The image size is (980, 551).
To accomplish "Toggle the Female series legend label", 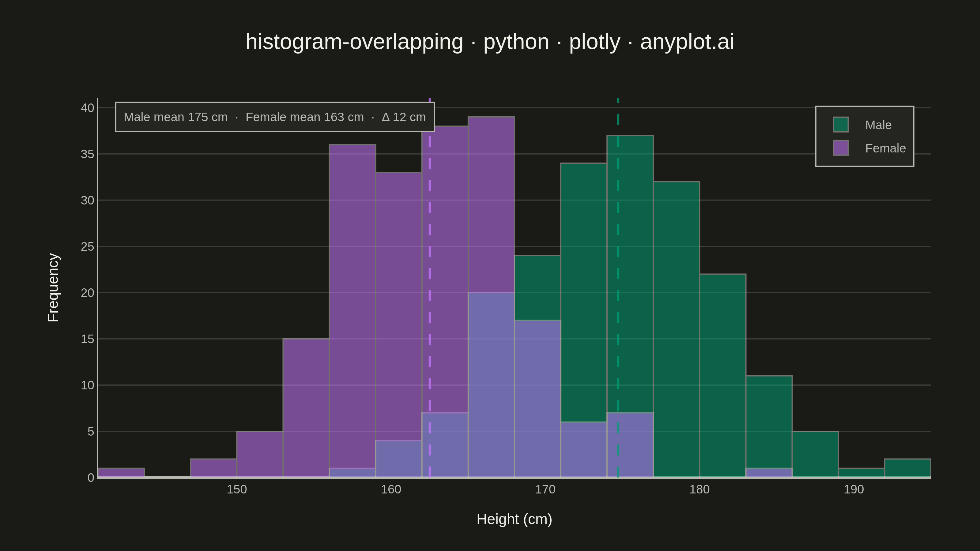I will click(x=885, y=148).
